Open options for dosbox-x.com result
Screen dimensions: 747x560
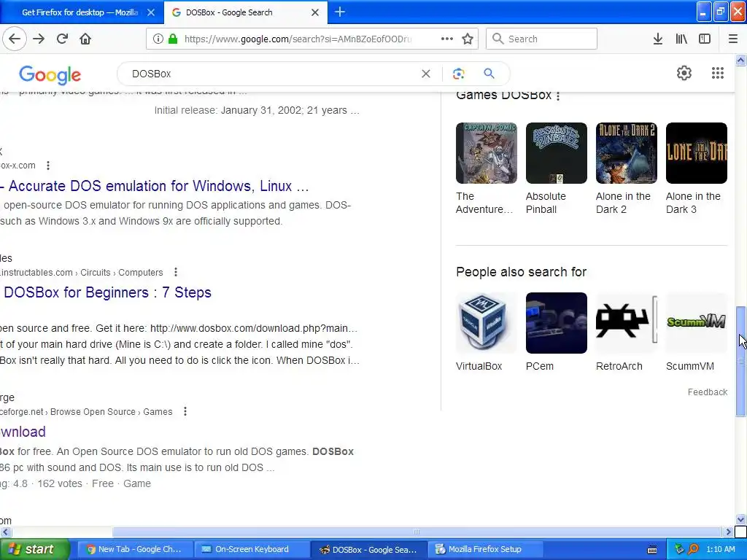47,166
